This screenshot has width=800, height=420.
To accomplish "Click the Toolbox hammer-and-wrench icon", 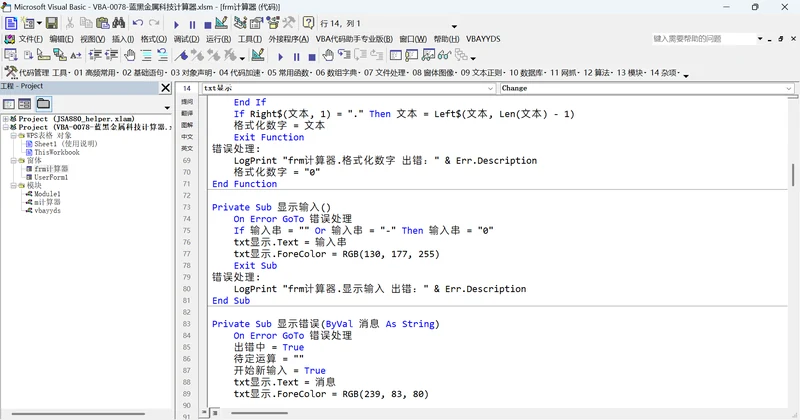I will (289, 23).
